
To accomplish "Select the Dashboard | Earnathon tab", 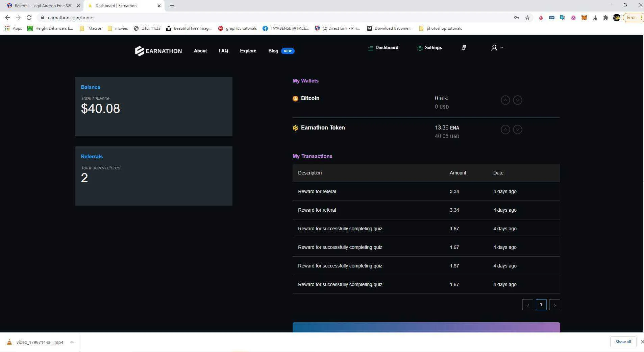I will click(x=124, y=6).
